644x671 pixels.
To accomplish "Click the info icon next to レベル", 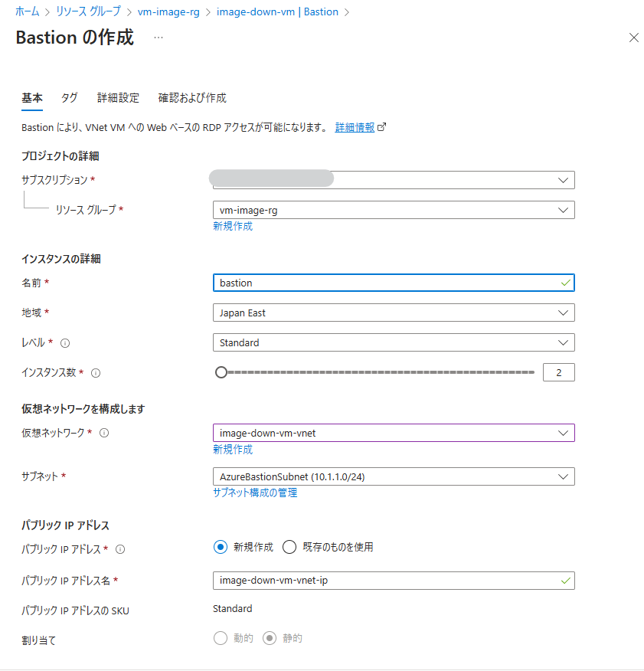I will [65, 343].
